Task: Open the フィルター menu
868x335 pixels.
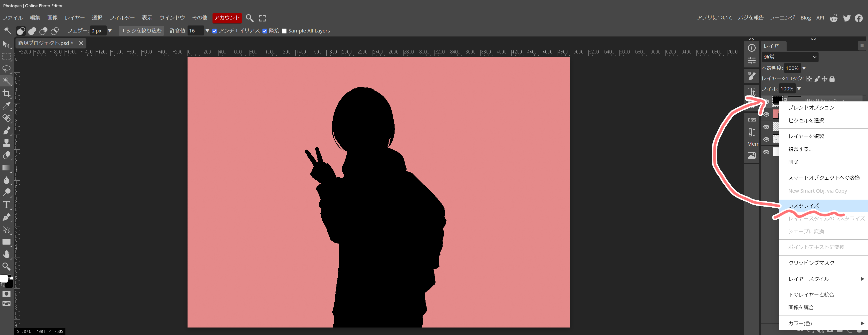Action: [122, 17]
